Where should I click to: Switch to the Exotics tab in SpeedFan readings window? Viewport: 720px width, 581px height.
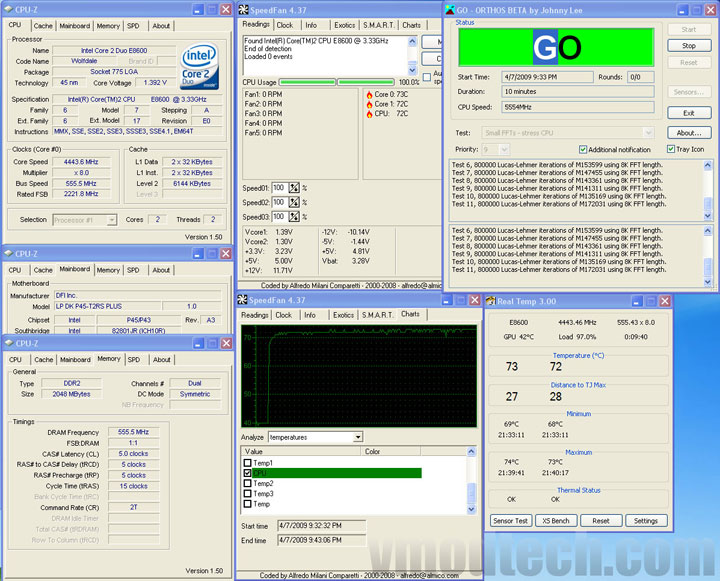(345, 24)
